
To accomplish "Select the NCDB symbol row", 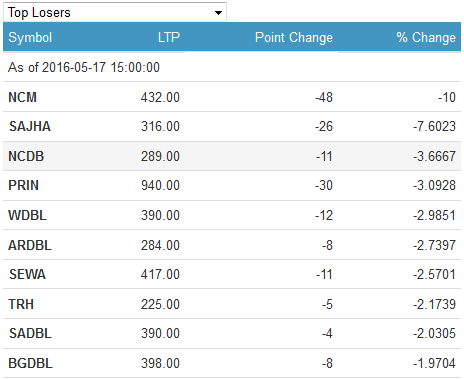I will (x=232, y=156).
